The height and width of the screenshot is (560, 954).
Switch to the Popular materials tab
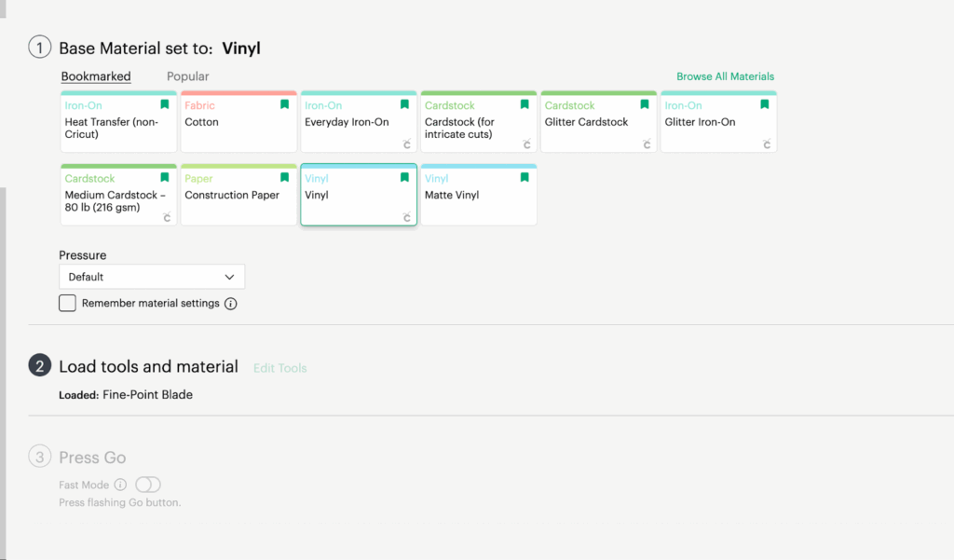click(x=187, y=76)
